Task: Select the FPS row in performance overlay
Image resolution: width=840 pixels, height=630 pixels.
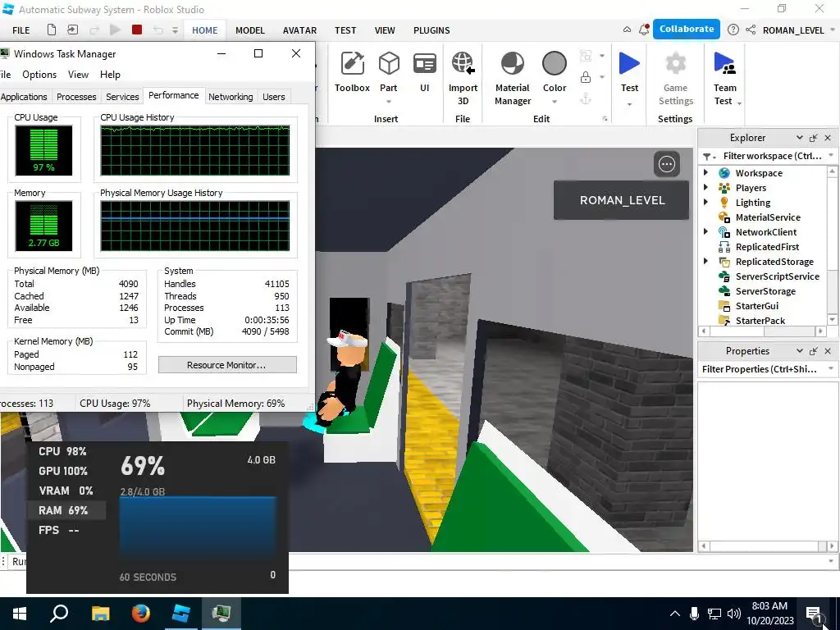Action: [x=66, y=530]
